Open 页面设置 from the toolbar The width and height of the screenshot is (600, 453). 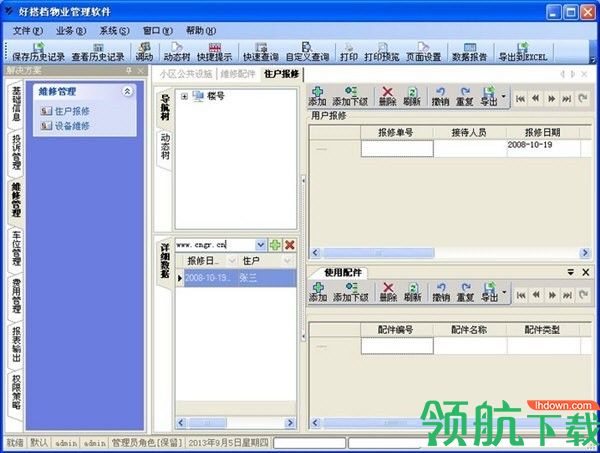[423, 52]
